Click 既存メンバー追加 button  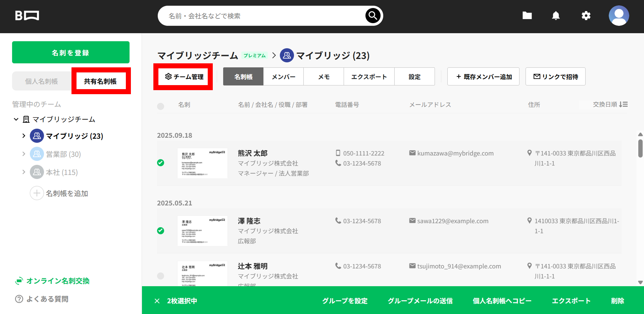tap(483, 76)
